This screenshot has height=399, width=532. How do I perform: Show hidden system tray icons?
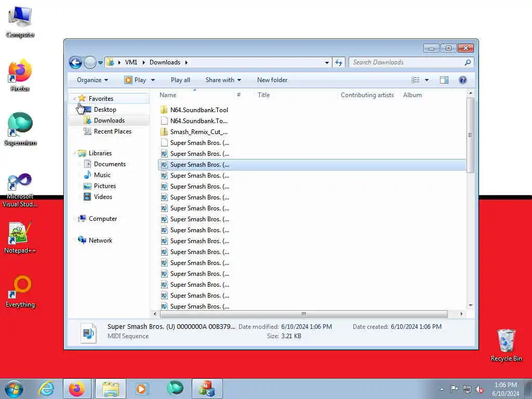(x=442, y=390)
